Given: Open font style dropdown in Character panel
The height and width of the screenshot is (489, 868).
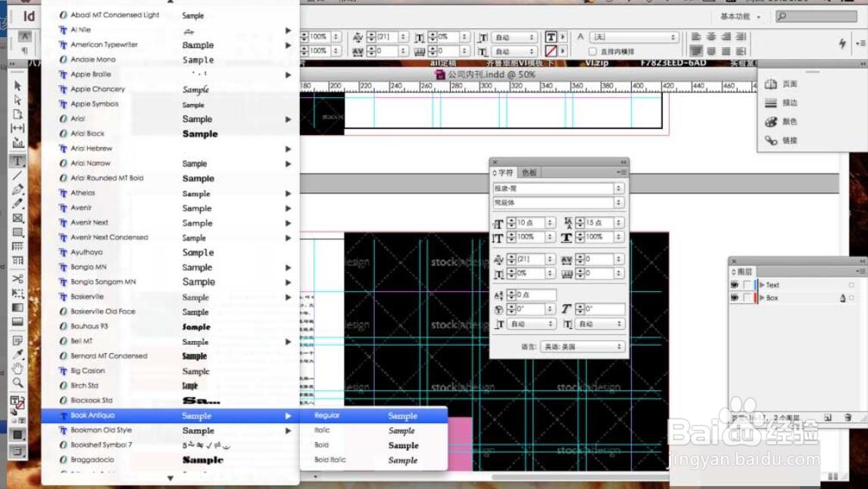Looking at the screenshot, I should click(618, 202).
